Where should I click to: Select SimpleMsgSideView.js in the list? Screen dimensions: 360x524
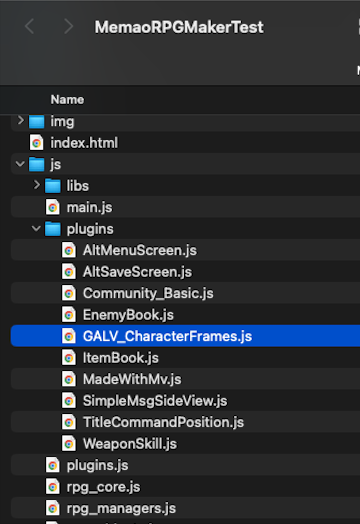(155, 401)
